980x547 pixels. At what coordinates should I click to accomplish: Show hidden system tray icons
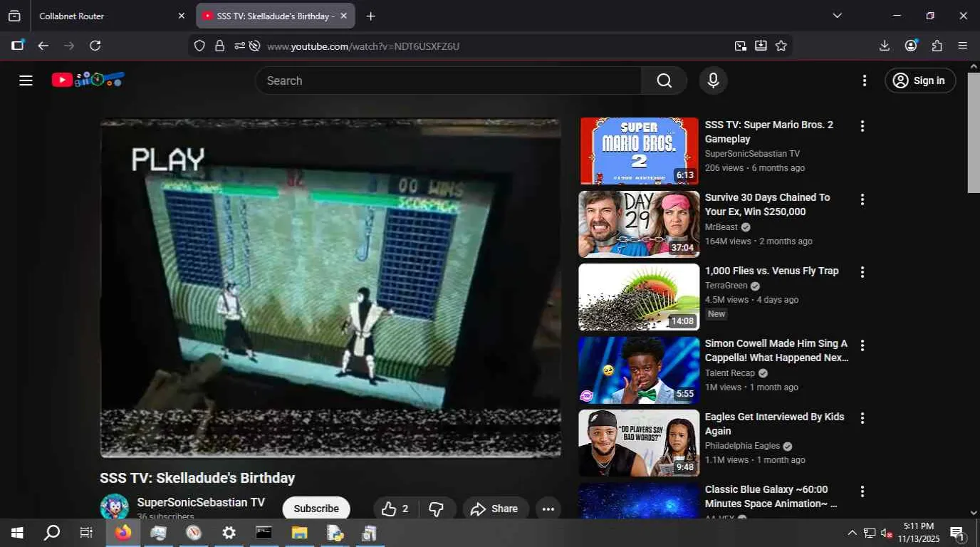(x=852, y=533)
